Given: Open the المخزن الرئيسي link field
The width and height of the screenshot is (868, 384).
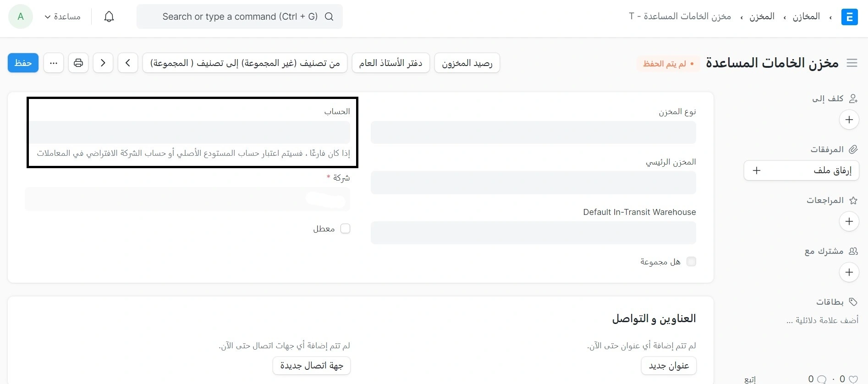Looking at the screenshot, I should 533,182.
